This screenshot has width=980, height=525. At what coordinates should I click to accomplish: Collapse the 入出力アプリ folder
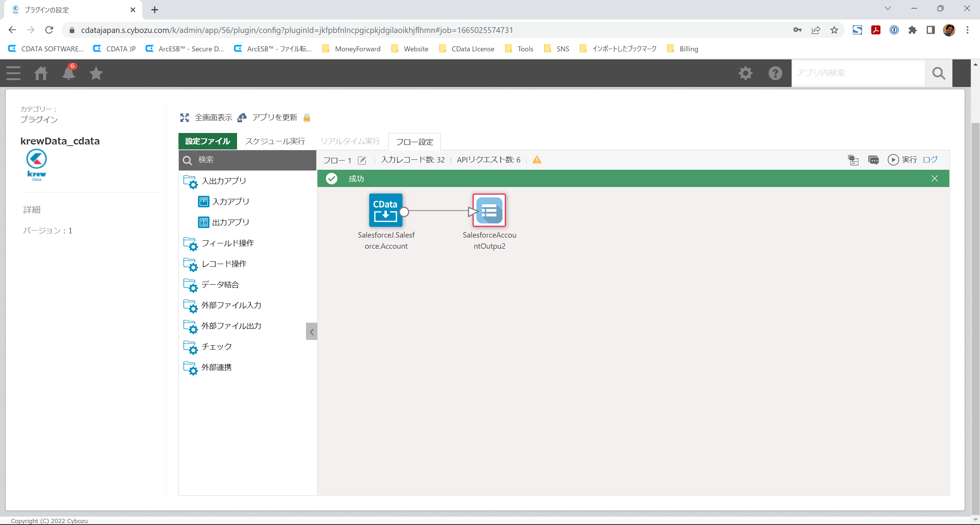[224, 181]
